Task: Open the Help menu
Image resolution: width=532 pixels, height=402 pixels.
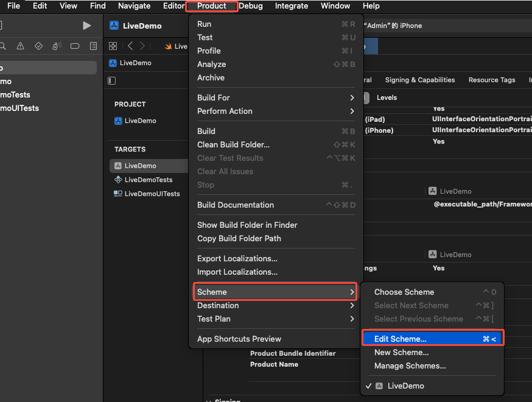Action: pos(371,5)
